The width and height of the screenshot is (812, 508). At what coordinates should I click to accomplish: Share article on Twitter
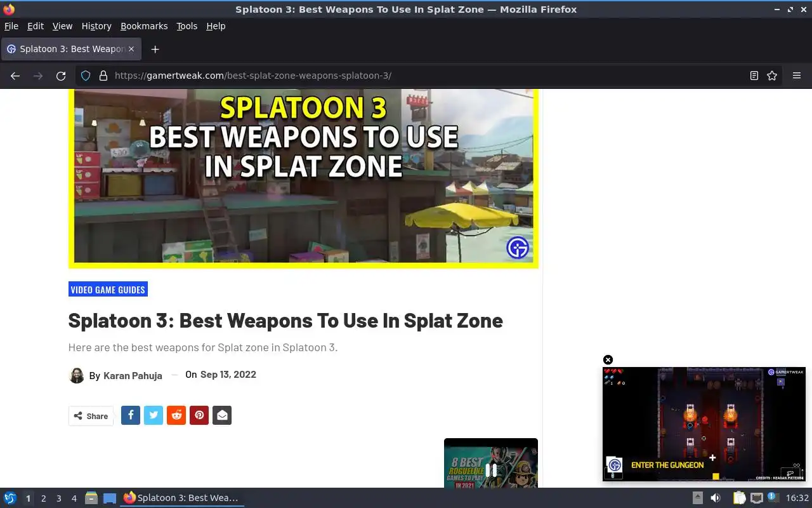(154, 415)
